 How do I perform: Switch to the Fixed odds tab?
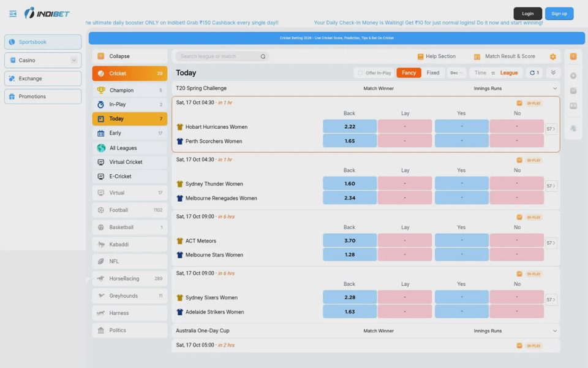point(433,73)
